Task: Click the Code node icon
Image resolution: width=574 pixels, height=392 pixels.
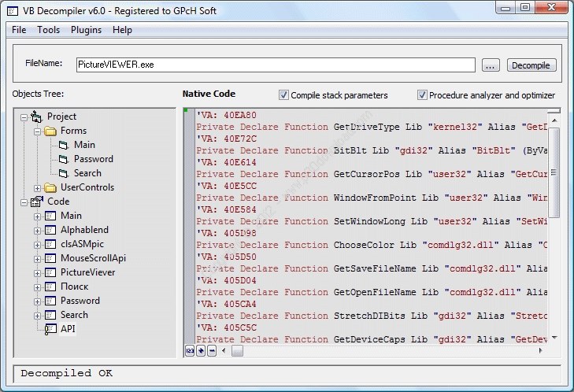Action: (37, 202)
